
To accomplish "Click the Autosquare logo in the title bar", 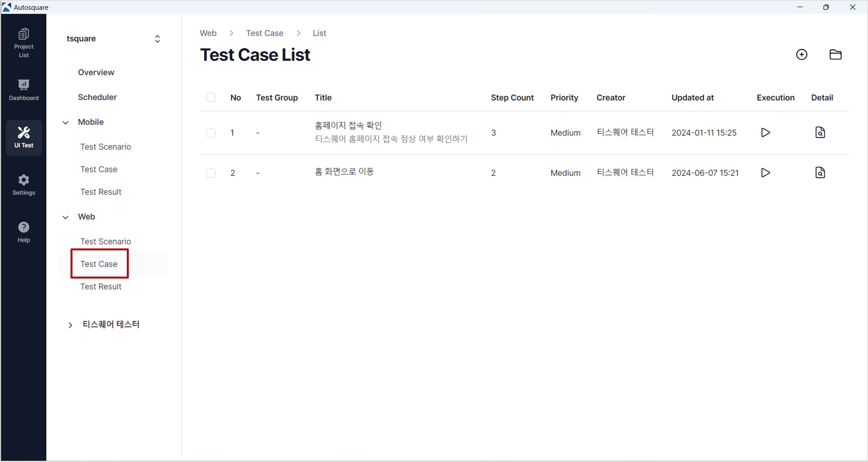I will (x=6, y=7).
